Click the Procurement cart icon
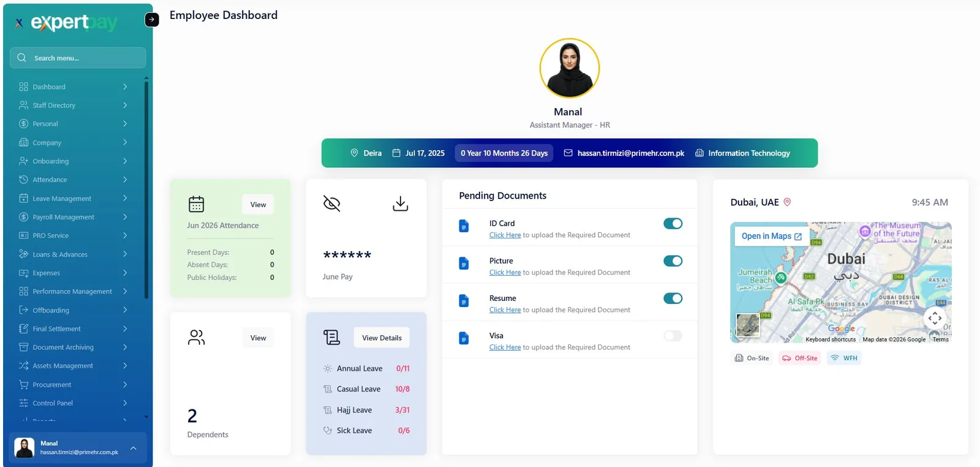This screenshot has width=980, height=467. point(23,384)
